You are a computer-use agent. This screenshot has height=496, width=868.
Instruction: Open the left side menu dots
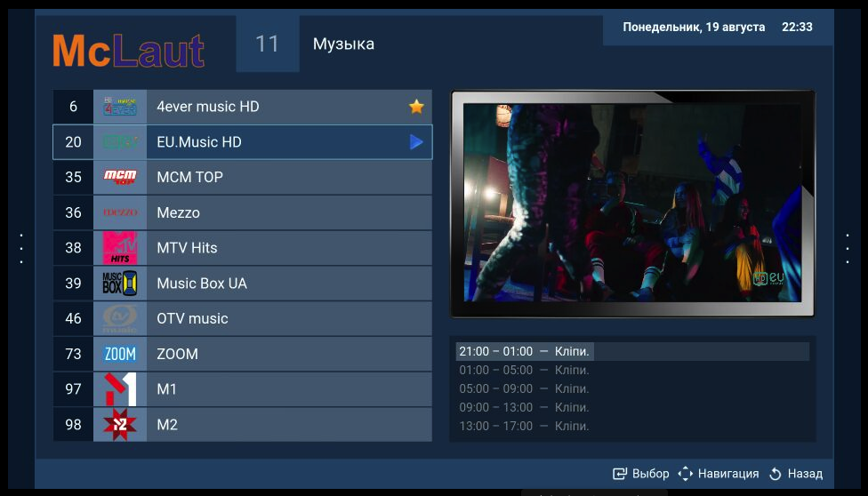tap(21, 248)
